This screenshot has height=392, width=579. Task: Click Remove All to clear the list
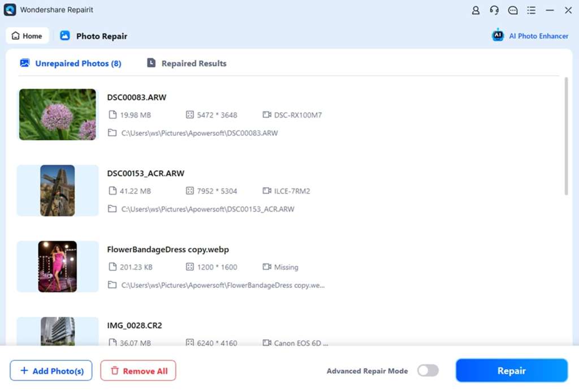coord(138,371)
